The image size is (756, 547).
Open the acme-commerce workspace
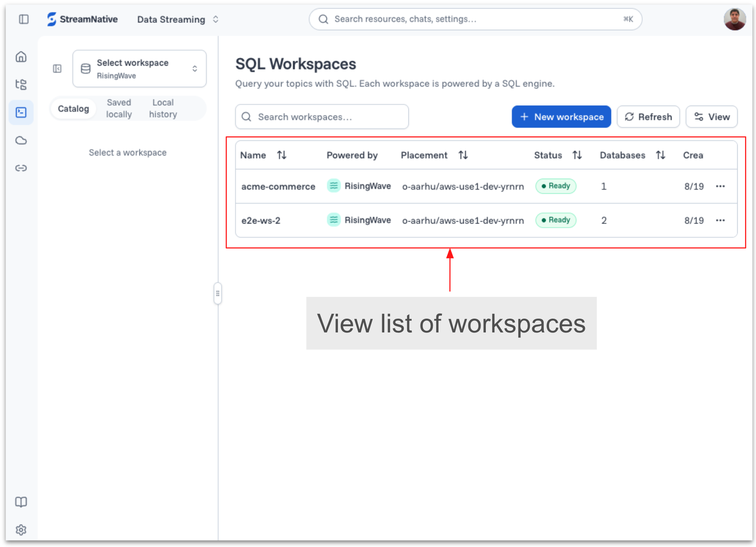(x=278, y=187)
